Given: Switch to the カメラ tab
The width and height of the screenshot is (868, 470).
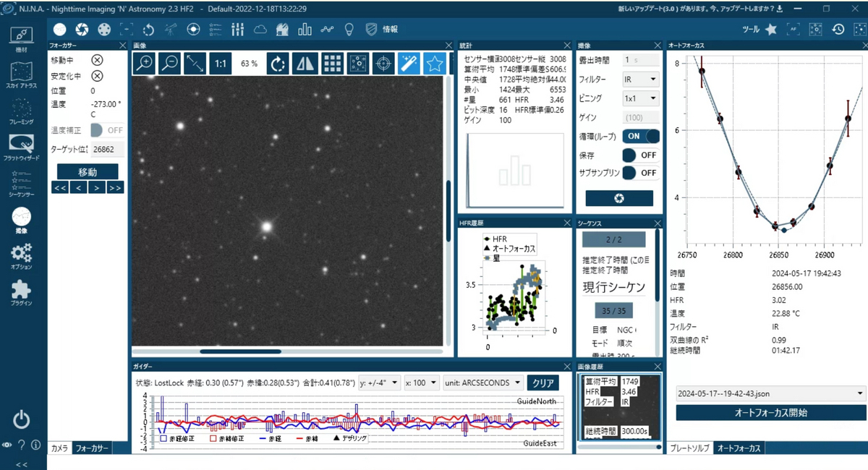Looking at the screenshot, I should (59, 448).
